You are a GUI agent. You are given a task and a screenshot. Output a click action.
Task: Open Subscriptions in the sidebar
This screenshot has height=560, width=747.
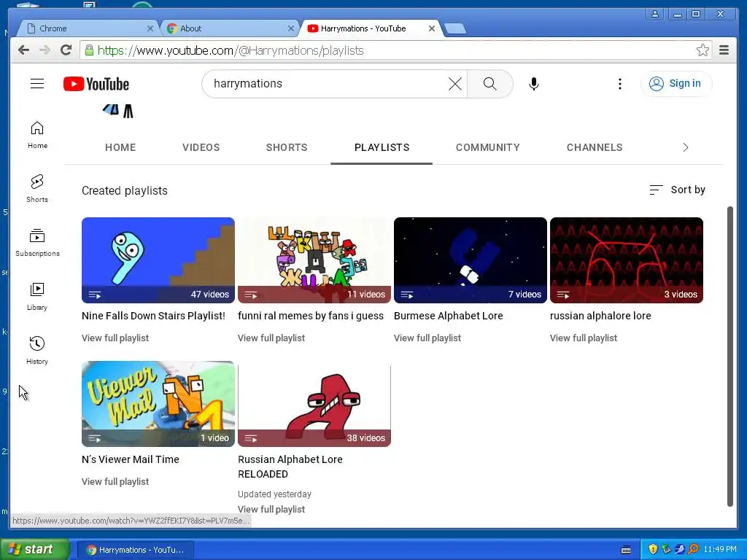click(x=37, y=242)
